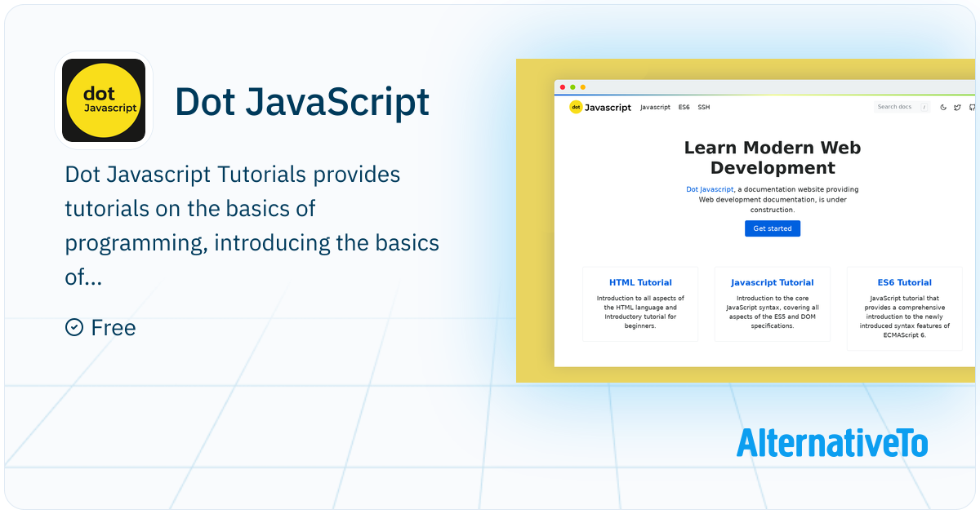This screenshot has width=980, height=514.
Task: Click the slash shortcut key in search box
Action: pos(924,107)
